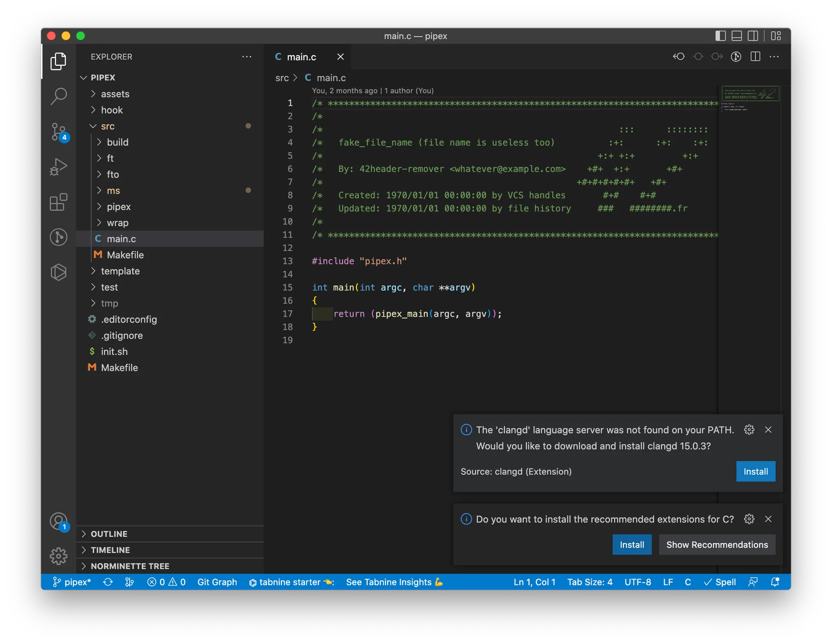This screenshot has width=832, height=644.
Task: Toggle the bottom panel layout button
Action: (737, 36)
